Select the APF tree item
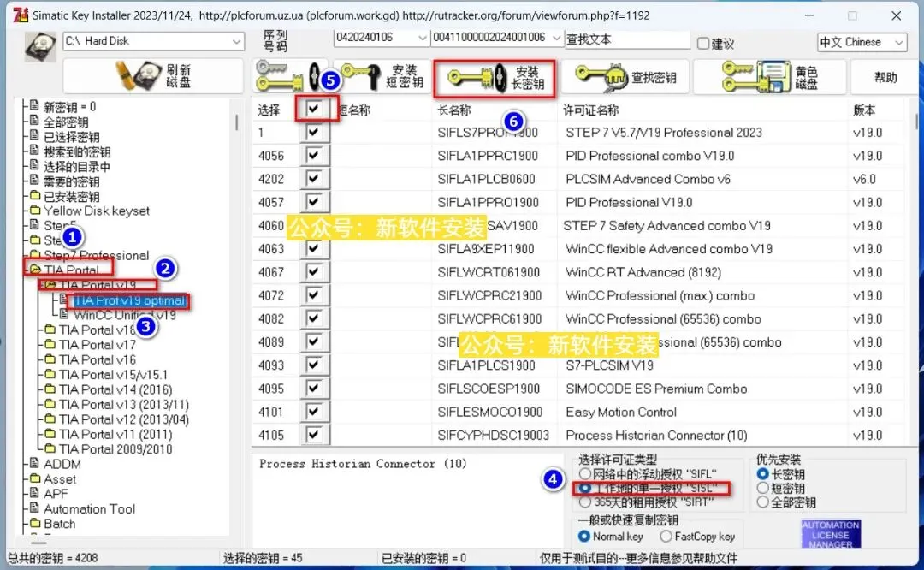 tap(56, 493)
